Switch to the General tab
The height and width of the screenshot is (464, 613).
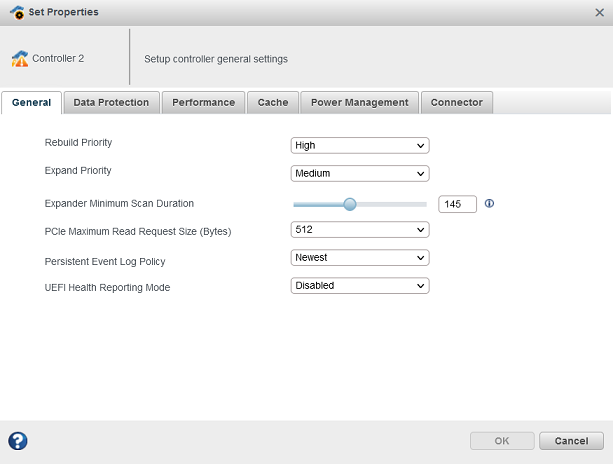click(32, 102)
